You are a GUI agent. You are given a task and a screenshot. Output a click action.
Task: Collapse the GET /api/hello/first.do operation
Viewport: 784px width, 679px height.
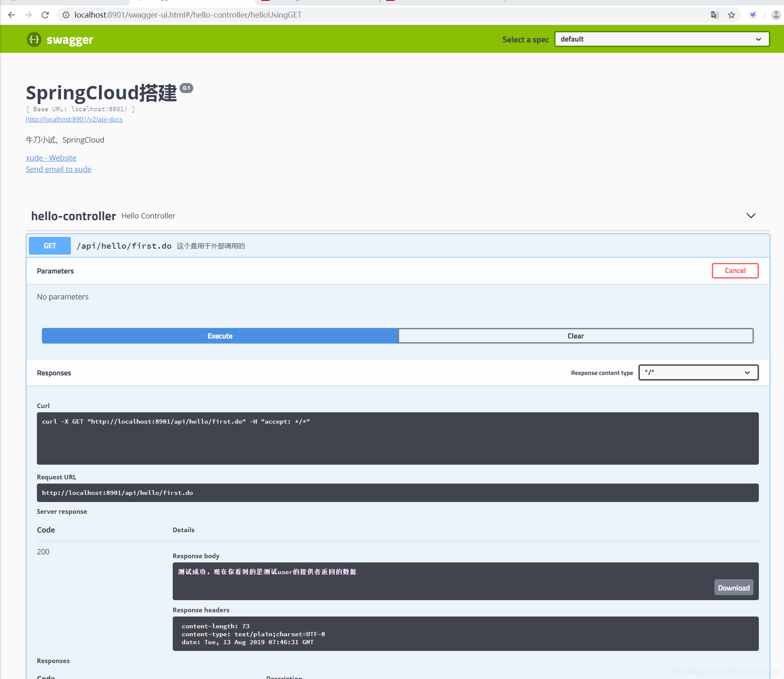click(398, 246)
